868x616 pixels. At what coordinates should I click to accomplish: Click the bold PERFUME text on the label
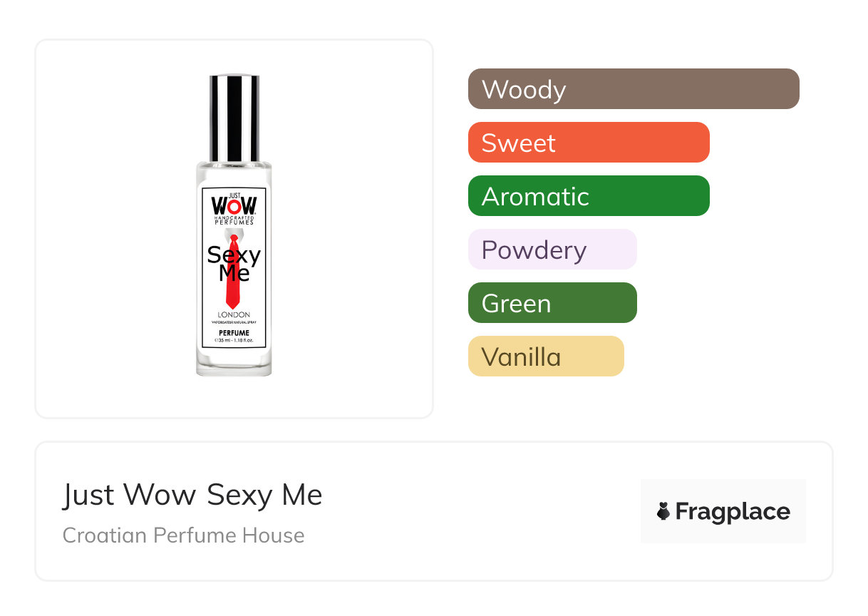[x=234, y=333]
